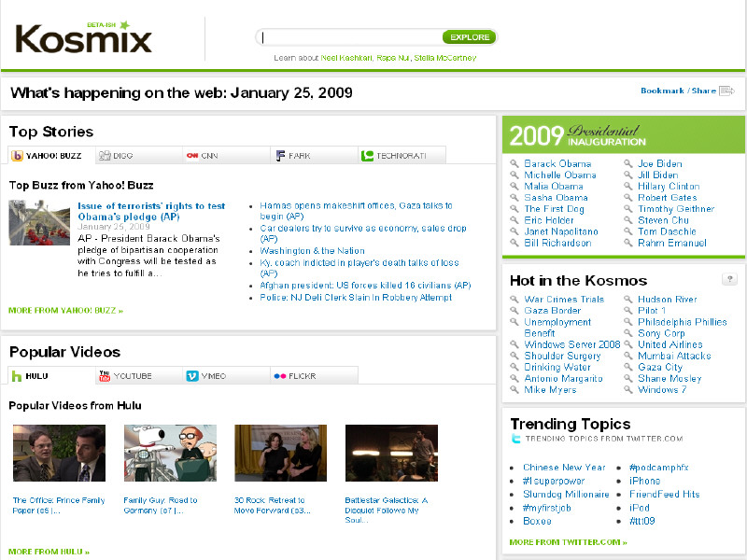Screen dimensions: 747x560
Task: Open the Neel Kashkari suggestion link
Action: coord(346,58)
